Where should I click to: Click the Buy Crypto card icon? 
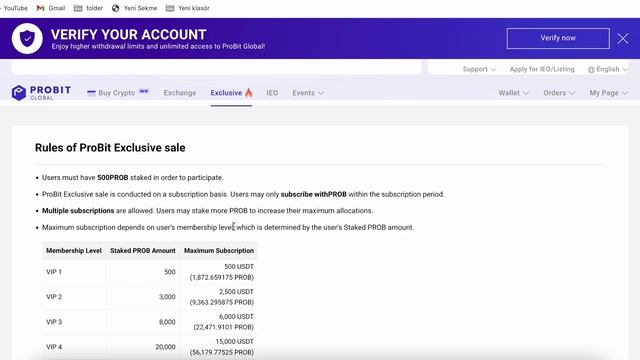pyautogui.click(x=91, y=93)
